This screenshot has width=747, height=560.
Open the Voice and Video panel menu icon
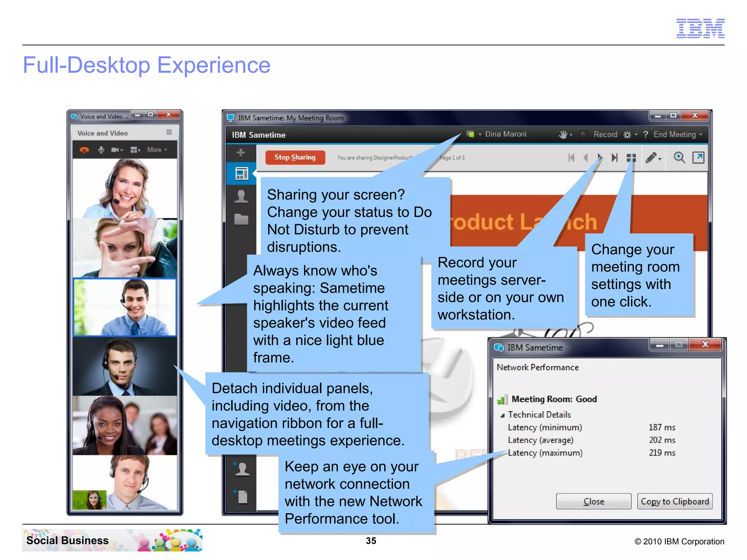click(x=169, y=132)
